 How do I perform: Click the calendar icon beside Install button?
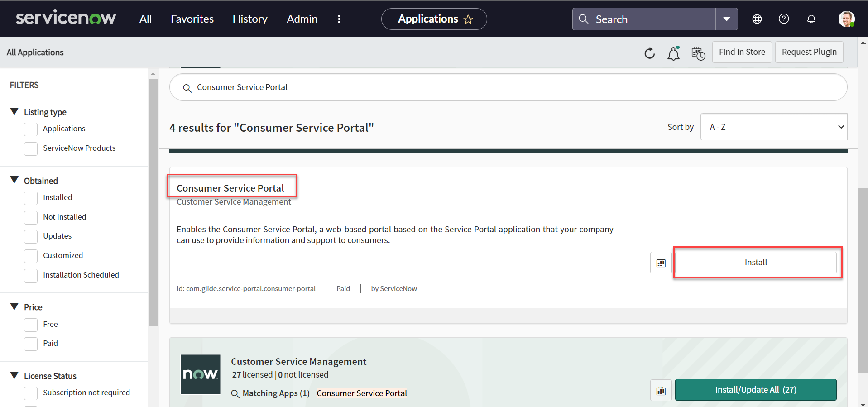[x=661, y=263]
